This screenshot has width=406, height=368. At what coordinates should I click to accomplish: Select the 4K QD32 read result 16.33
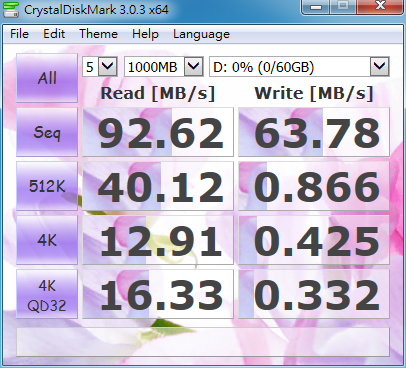pos(158,294)
